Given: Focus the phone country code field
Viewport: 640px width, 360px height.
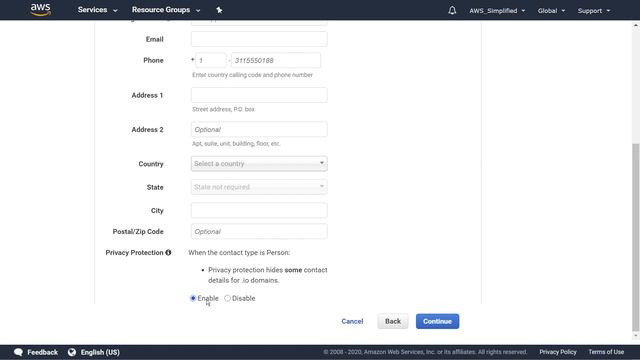Looking at the screenshot, I should [x=211, y=60].
